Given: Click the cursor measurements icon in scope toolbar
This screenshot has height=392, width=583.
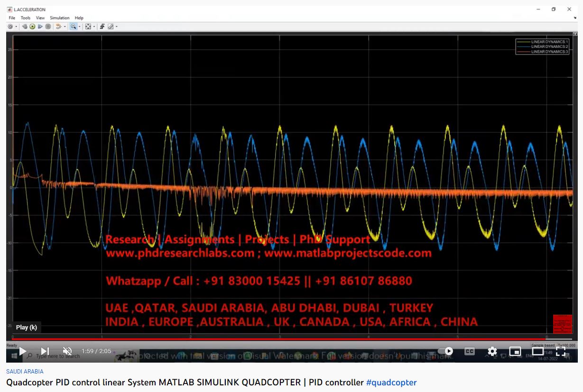Looking at the screenshot, I should point(102,27).
